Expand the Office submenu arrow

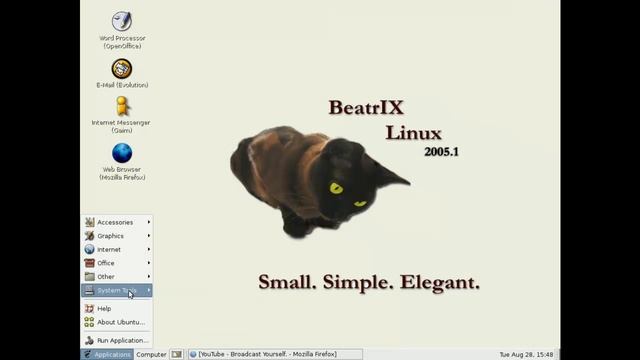tap(149, 263)
